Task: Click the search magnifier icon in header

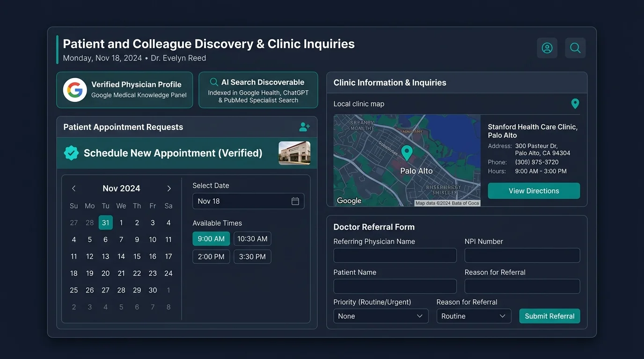Action: click(575, 48)
